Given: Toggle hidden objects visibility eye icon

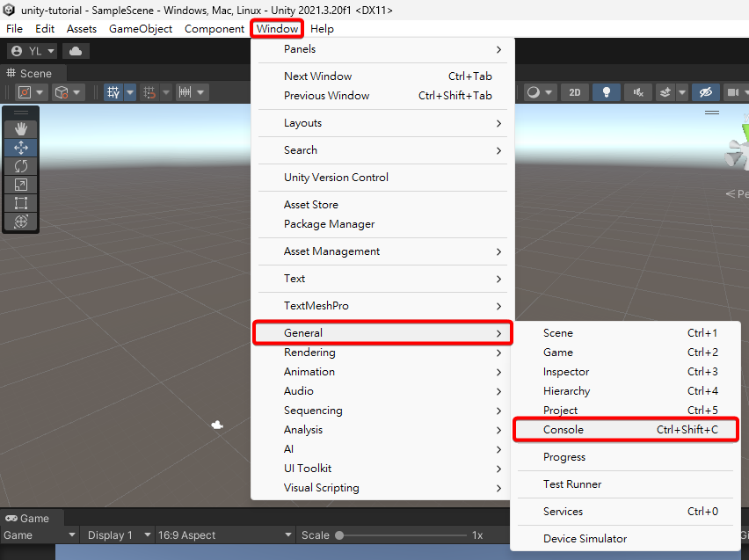Looking at the screenshot, I should (706, 92).
